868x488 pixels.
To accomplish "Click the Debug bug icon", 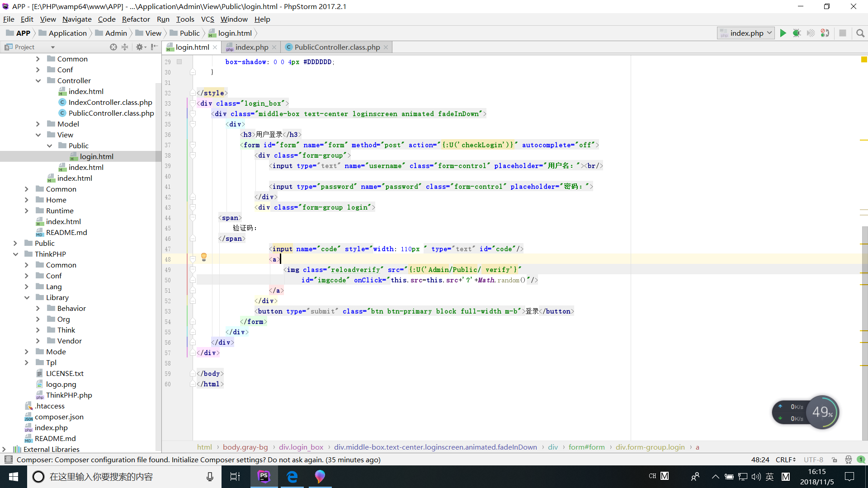I will click(x=797, y=33).
